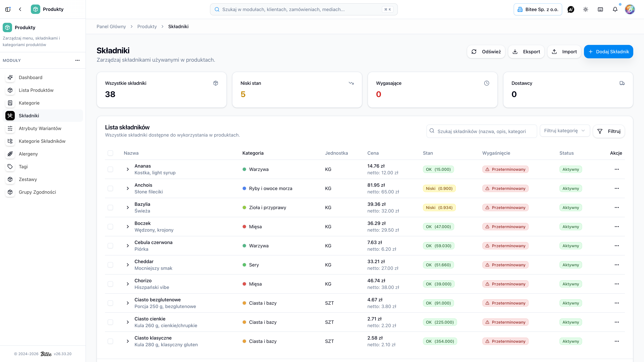Click the green Warzywa color dot in Ananas row

pyautogui.click(x=244, y=169)
